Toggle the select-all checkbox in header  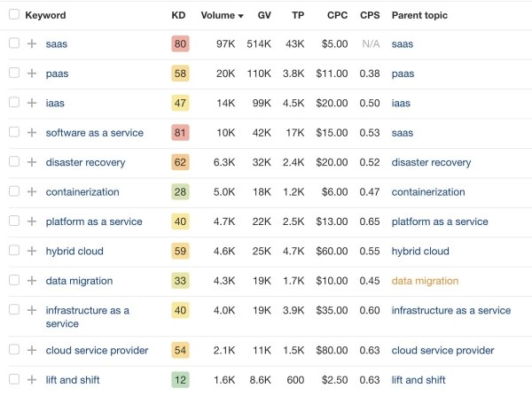[x=13, y=15]
